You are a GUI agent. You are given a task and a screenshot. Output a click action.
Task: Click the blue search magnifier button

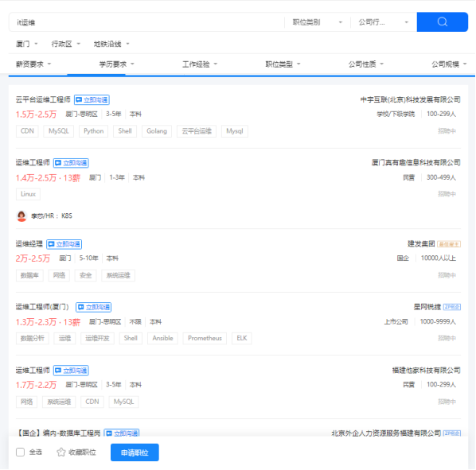click(442, 21)
